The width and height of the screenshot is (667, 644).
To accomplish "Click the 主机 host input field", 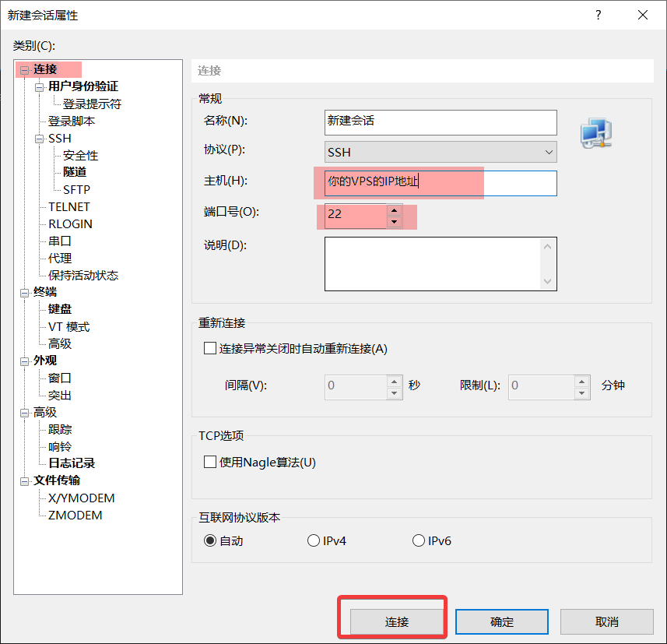I will (x=441, y=183).
